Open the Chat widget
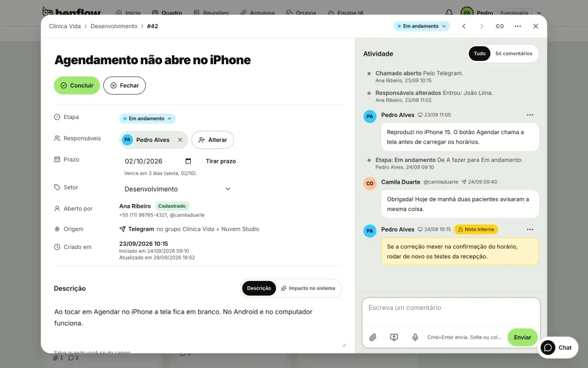Screen dimensions: 588x368 [558, 347]
